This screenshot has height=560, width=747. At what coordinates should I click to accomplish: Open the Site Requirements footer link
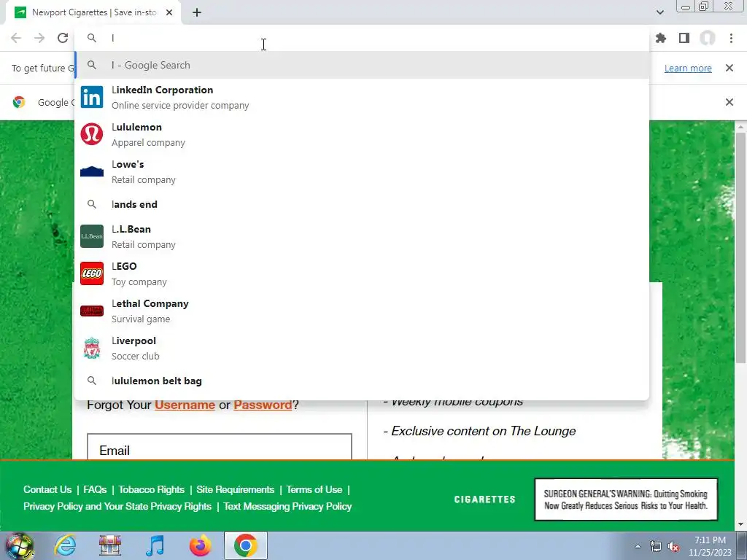tap(236, 489)
